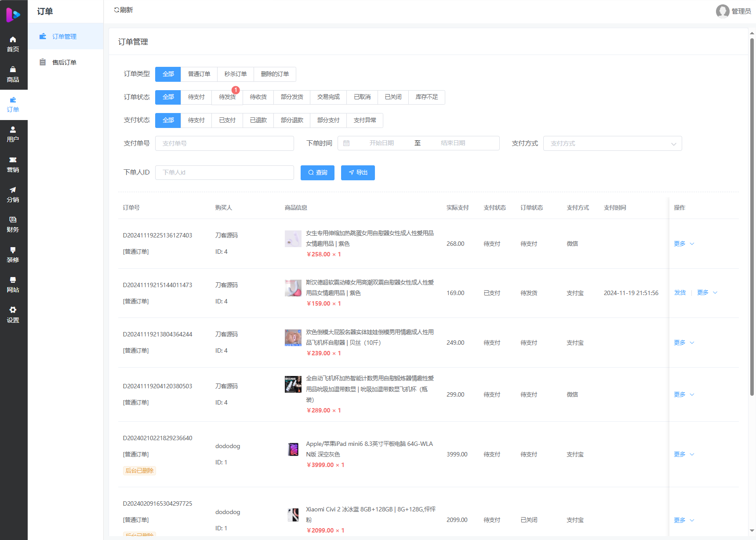Go to 商品 products section icon

pyautogui.click(x=13, y=69)
